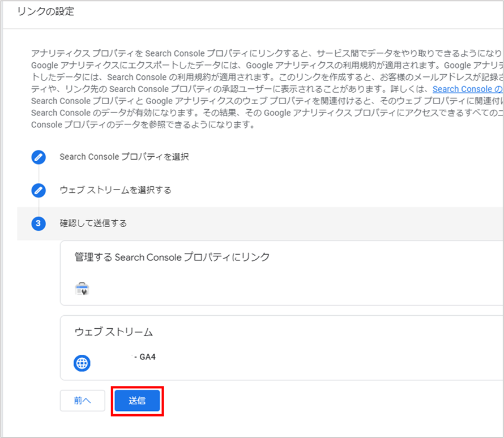Edit the web stream step pencil icon
This screenshot has height=438, width=504.
(39, 190)
